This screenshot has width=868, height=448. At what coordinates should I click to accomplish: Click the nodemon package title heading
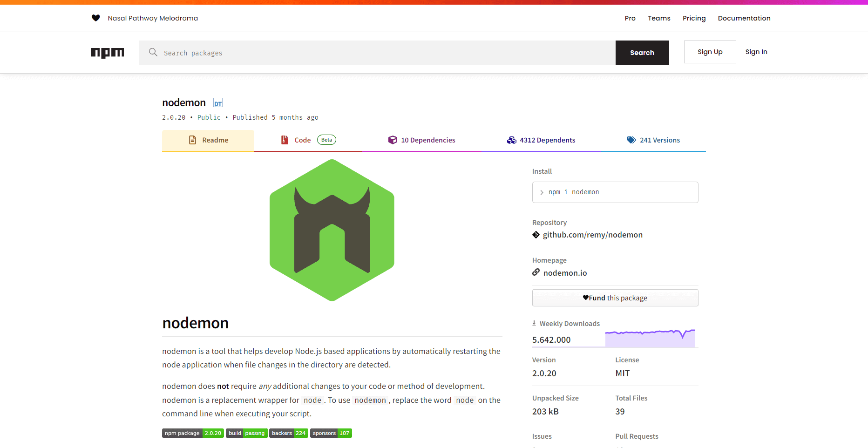point(184,102)
